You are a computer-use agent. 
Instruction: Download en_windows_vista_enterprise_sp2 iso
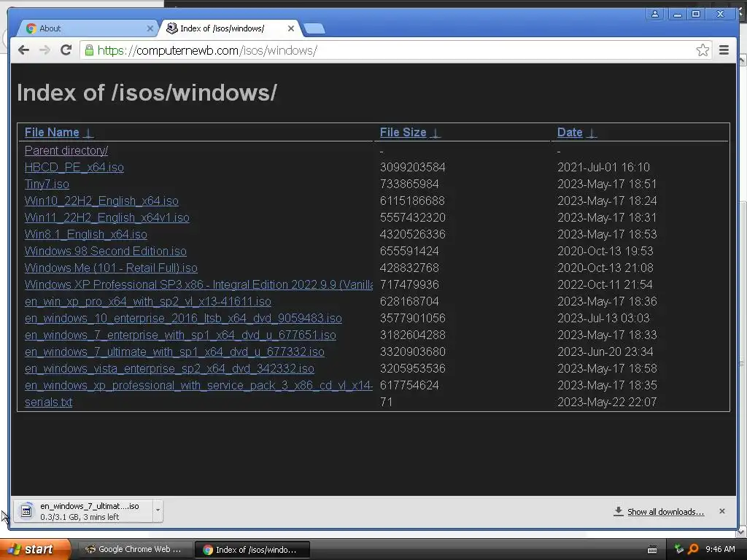(169, 368)
